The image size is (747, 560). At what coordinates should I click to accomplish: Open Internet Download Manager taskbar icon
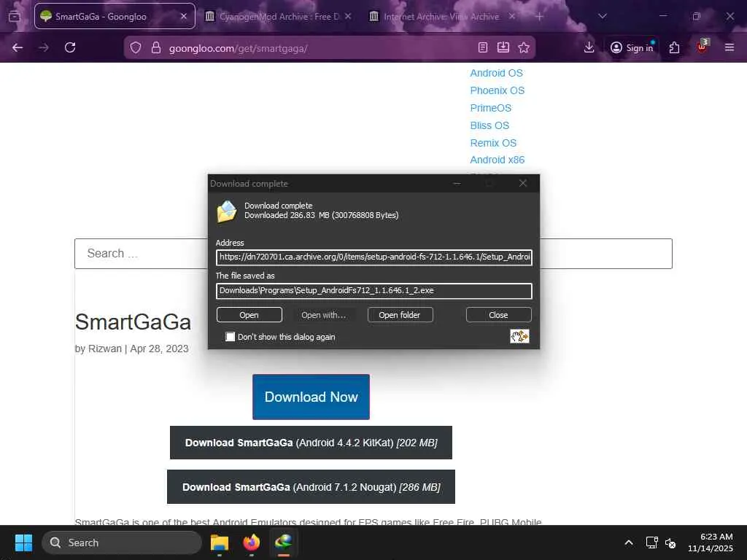284,542
